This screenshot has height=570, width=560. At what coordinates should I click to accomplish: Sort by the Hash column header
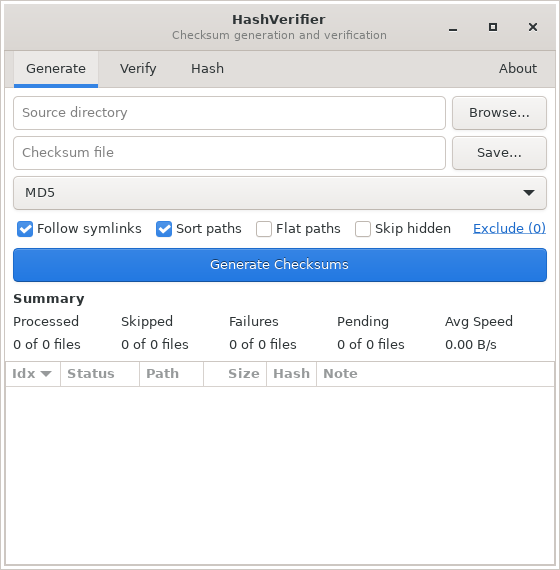[292, 374]
